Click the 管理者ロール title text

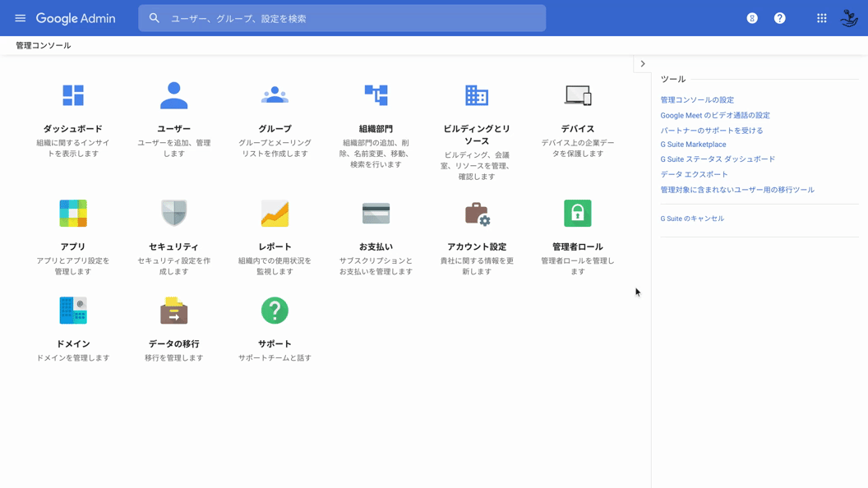577,246
